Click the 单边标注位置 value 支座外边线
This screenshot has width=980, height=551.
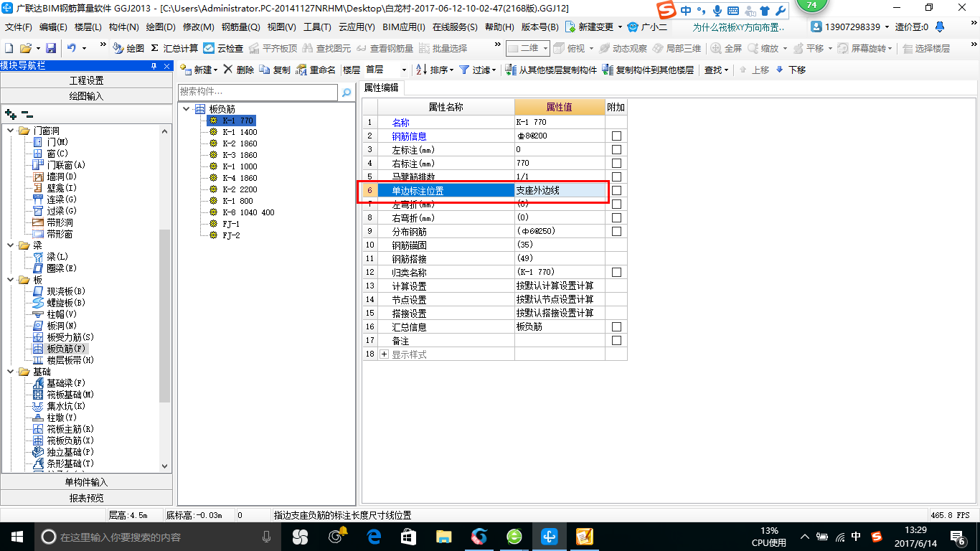pos(560,190)
